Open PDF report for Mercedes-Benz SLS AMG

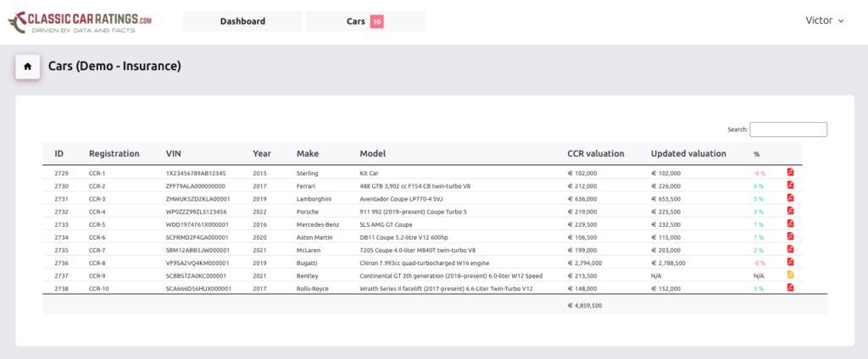coord(791,223)
